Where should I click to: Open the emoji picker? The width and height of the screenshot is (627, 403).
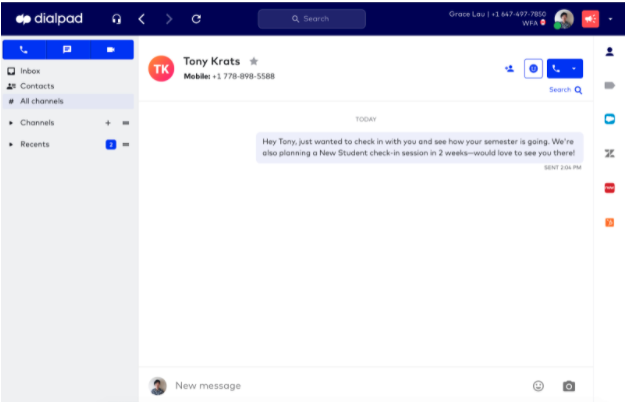(538, 386)
